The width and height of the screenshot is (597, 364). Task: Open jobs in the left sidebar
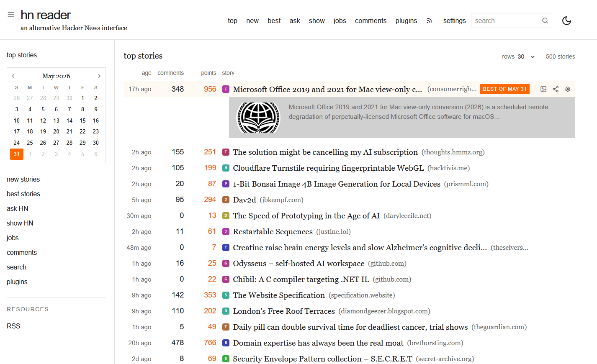tap(13, 238)
